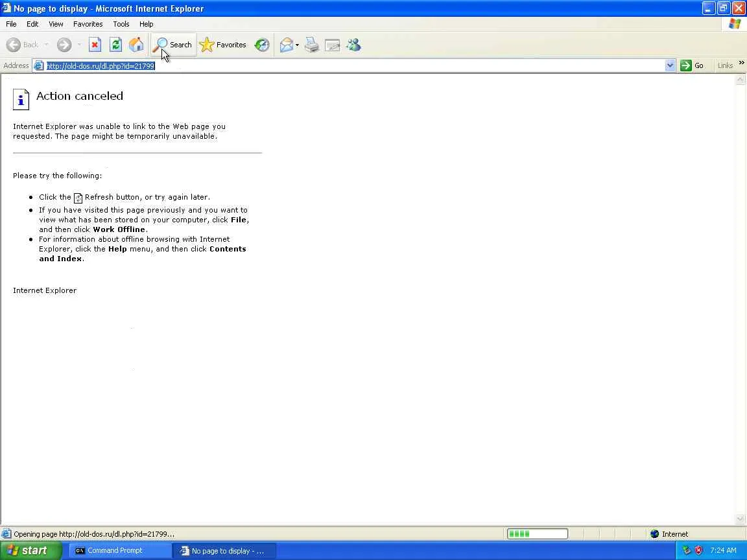Click the Mail envelope icon
Image resolution: width=747 pixels, height=560 pixels.
[287, 45]
